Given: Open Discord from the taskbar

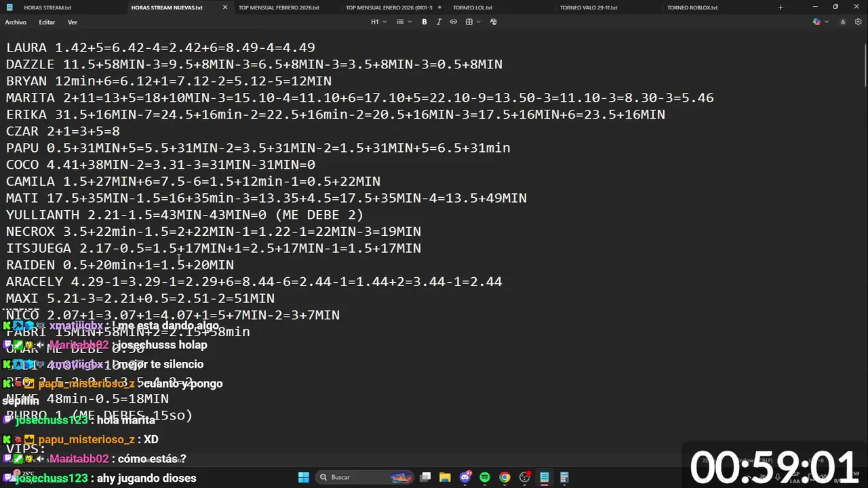Looking at the screenshot, I should point(465,477).
